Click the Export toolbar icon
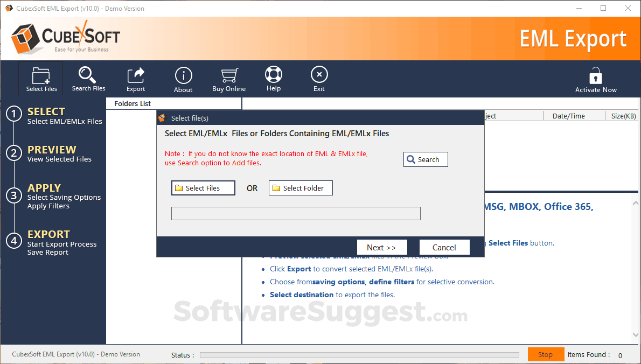Screen dimensions: 641x364 [x=135, y=78]
